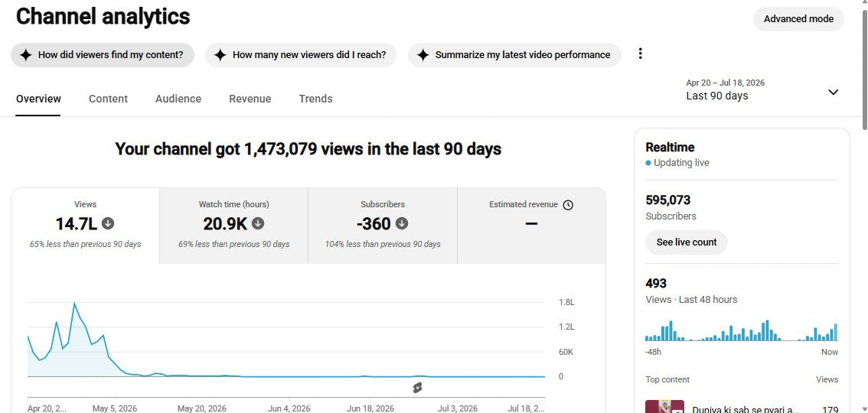Go to the Revenue tab
868x413 pixels.
[250, 99]
